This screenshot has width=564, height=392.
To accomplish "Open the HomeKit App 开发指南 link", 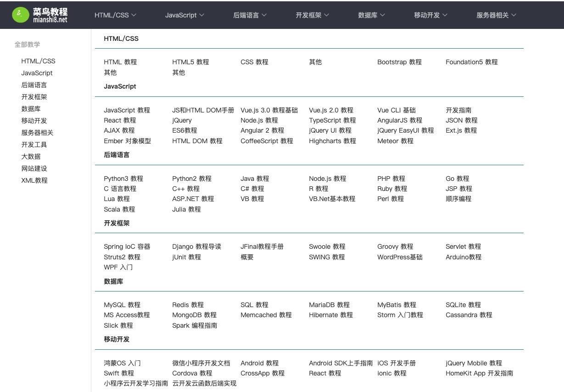I will coord(479,373).
